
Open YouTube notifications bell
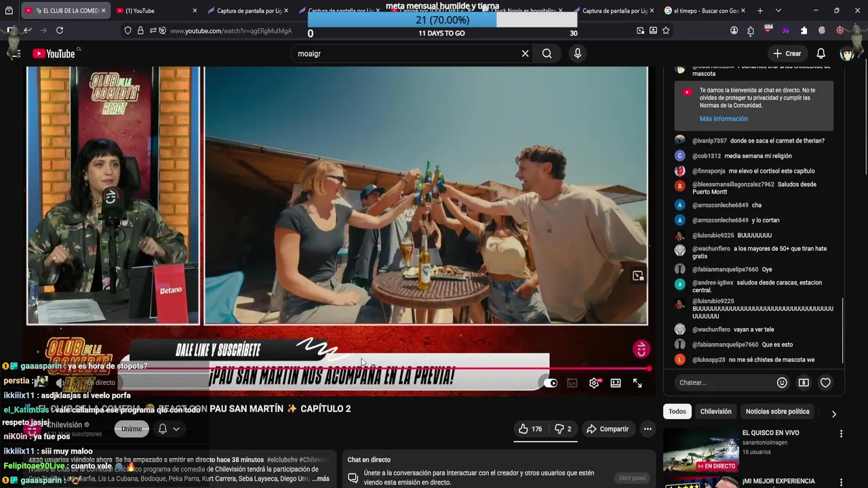click(821, 54)
